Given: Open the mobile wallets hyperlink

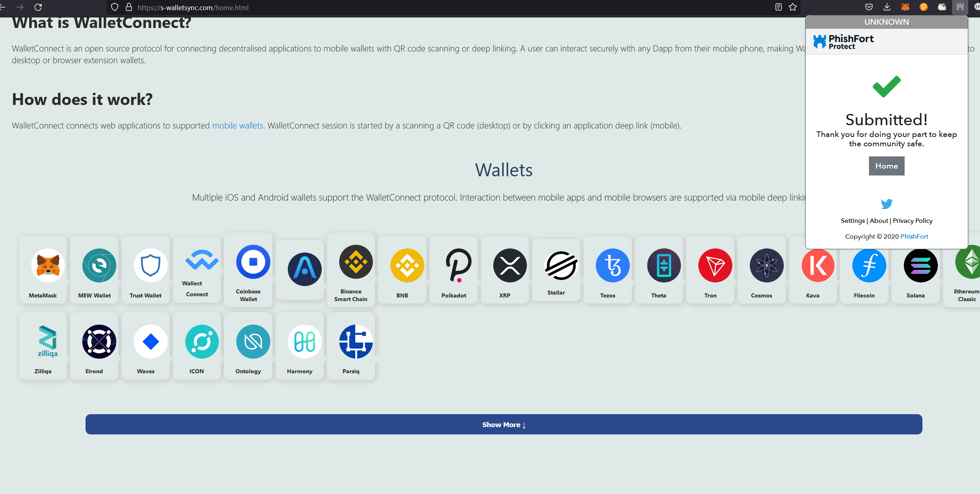Looking at the screenshot, I should [x=238, y=126].
